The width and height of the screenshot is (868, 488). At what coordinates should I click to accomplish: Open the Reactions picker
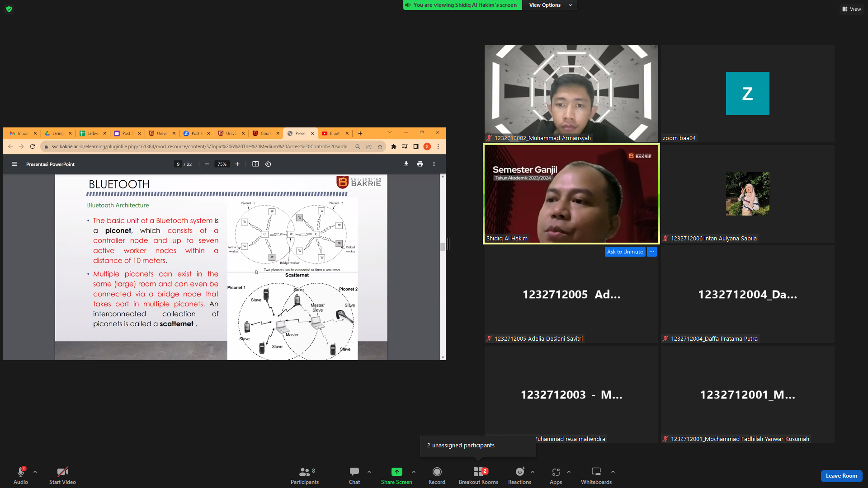pos(520,475)
